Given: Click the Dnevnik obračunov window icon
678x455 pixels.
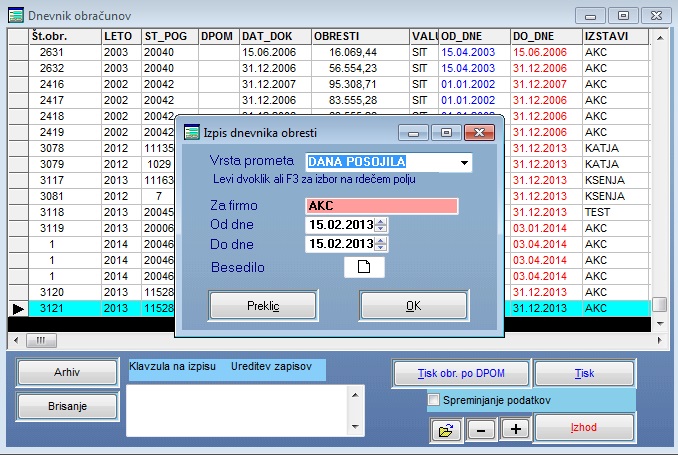Looking at the screenshot, I should 16,15.
